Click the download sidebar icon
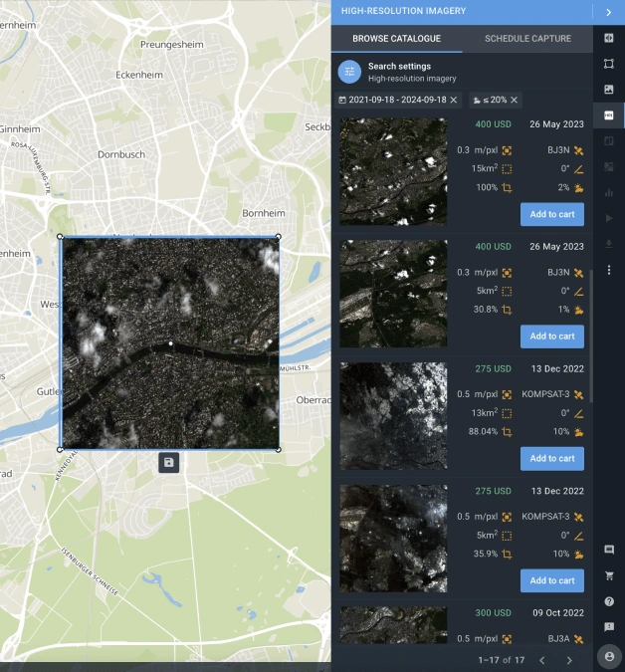Image resolution: width=625 pixels, height=672 pixels. [609, 244]
